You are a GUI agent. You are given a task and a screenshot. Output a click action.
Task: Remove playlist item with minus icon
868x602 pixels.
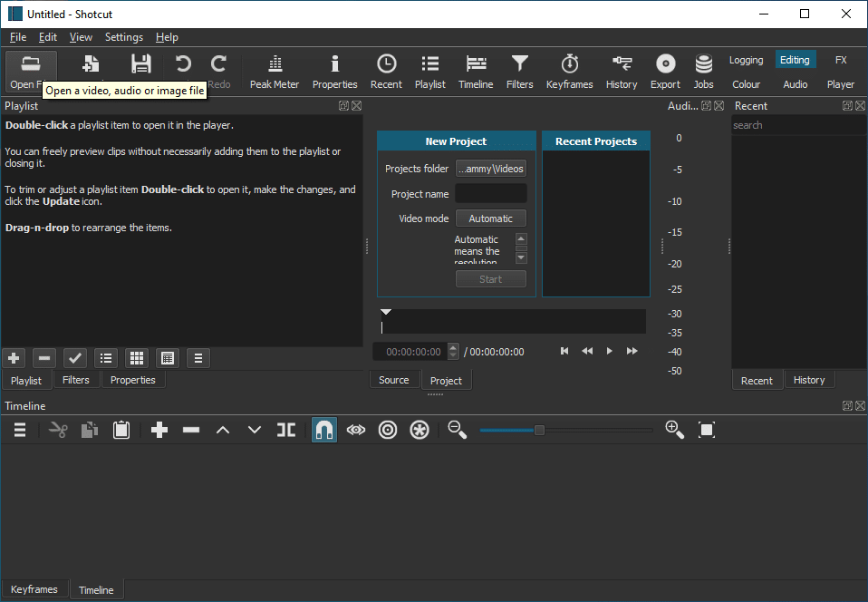(x=44, y=358)
